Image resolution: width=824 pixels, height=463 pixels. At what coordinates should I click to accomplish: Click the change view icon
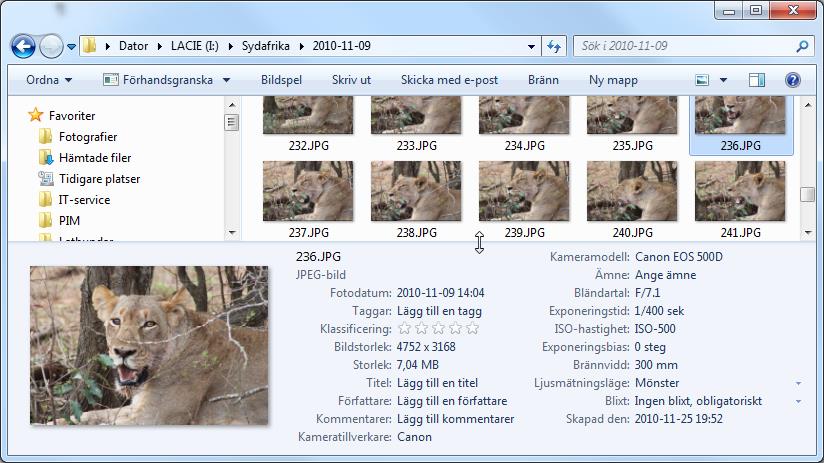coord(702,80)
